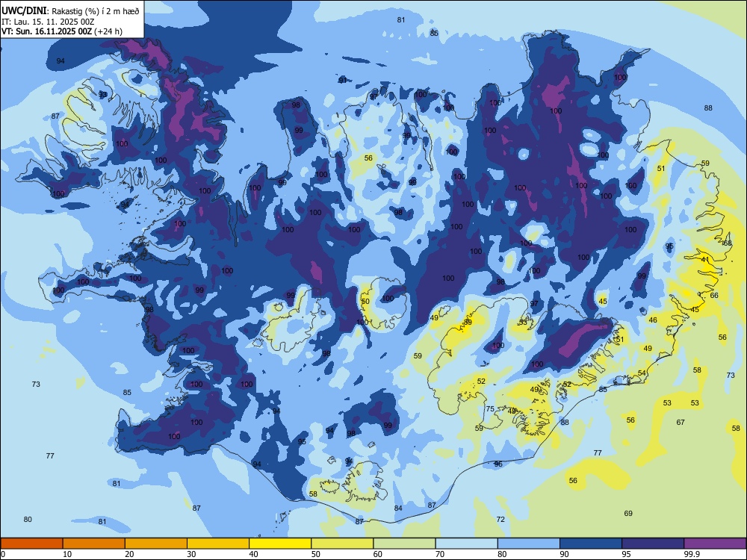Click the legend tick label '60'
Screen dimensions: 747x560
click(378, 554)
